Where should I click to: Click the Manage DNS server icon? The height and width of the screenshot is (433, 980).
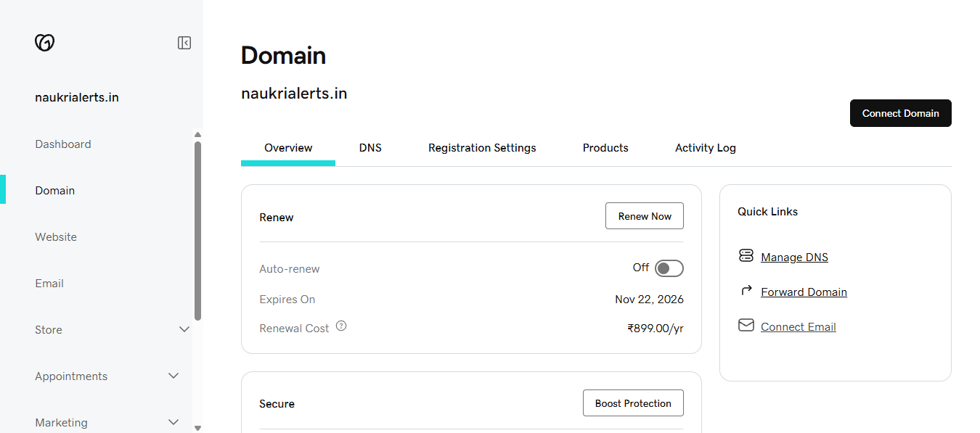pyautogui.click(x=746, y=255)
